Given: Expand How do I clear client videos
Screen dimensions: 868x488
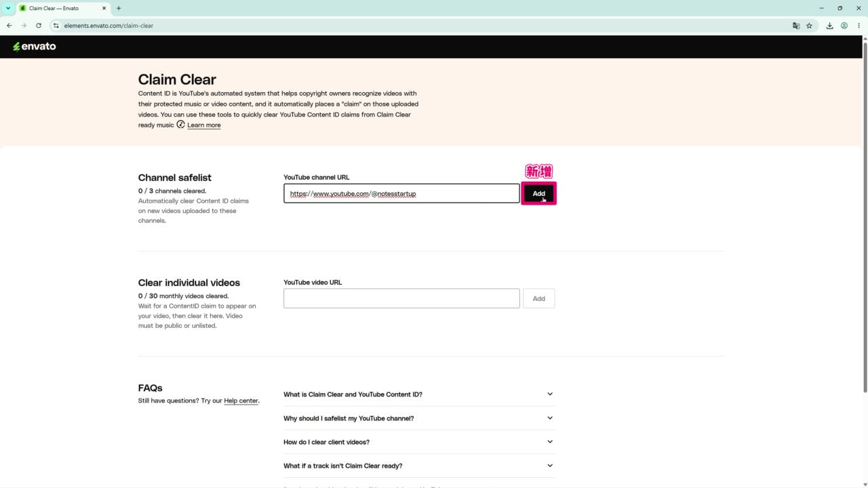Looking at the screenshot, I should (418, 442).
